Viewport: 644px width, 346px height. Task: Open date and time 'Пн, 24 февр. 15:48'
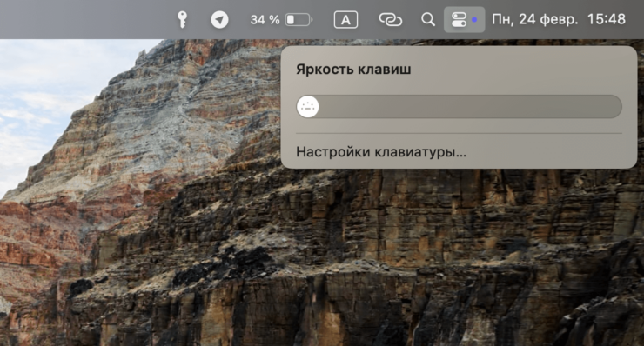[559, 19]
